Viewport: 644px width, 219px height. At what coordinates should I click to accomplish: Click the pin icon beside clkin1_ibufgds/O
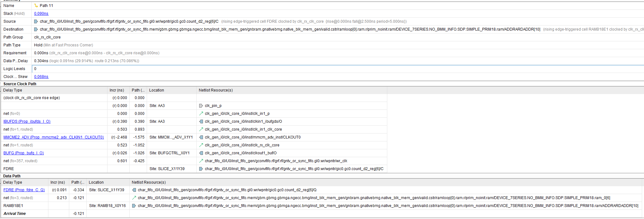(x=201, y=121)
